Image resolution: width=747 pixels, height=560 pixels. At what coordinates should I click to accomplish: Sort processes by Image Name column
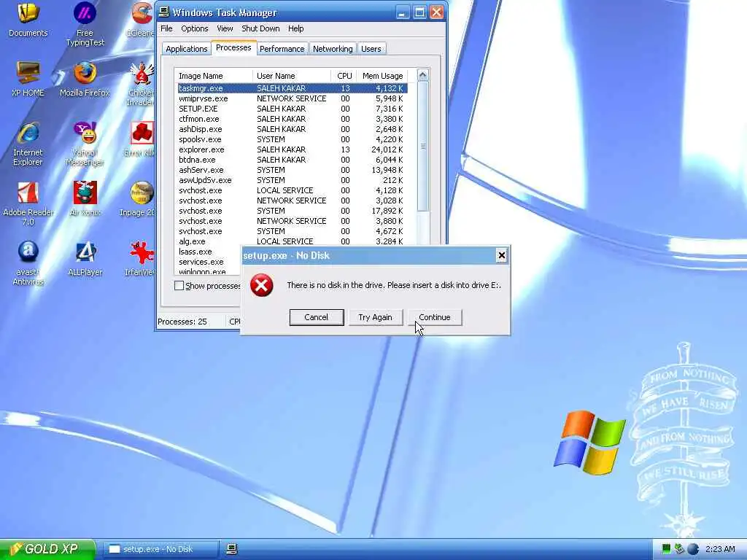click(x=214, y=76)
